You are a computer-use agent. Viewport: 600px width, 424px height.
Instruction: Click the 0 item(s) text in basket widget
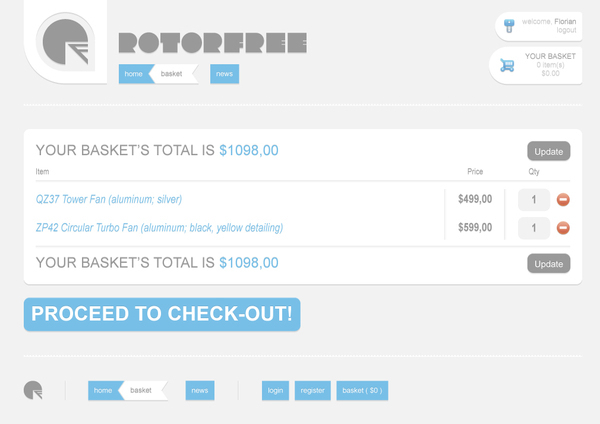tap(550, 65)
